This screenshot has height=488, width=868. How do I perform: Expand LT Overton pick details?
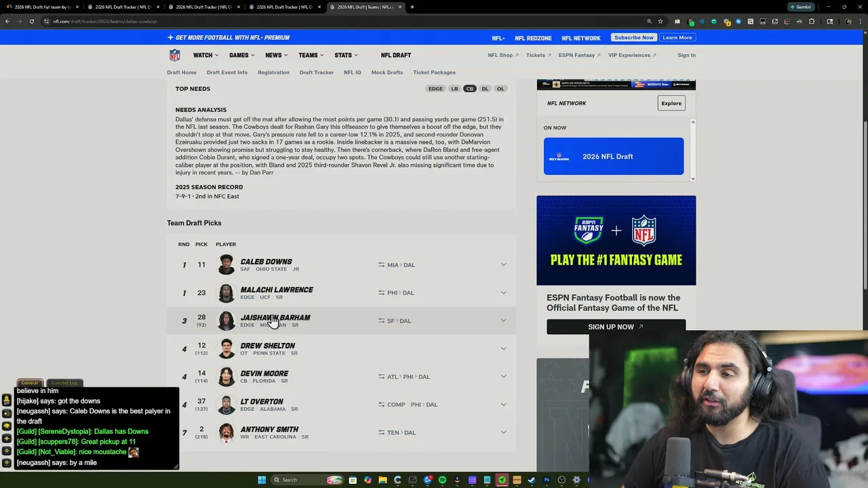tap(503, 405)
